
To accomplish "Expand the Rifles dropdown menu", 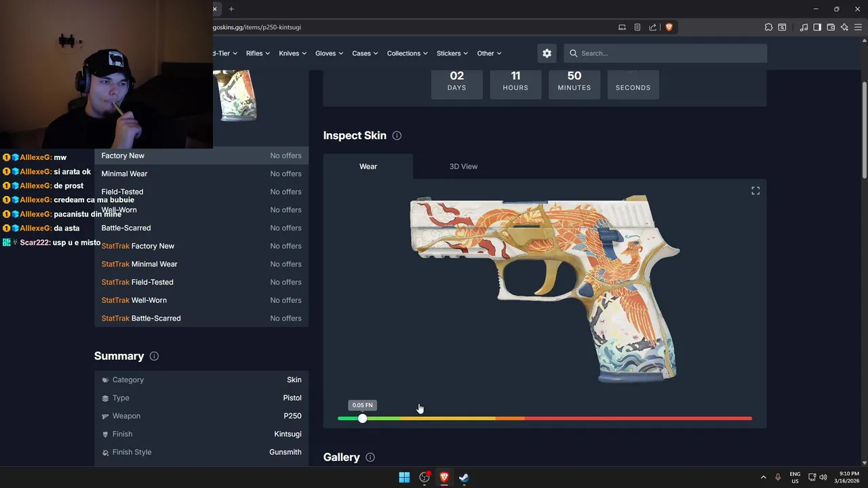I will (x=258, y=54).
